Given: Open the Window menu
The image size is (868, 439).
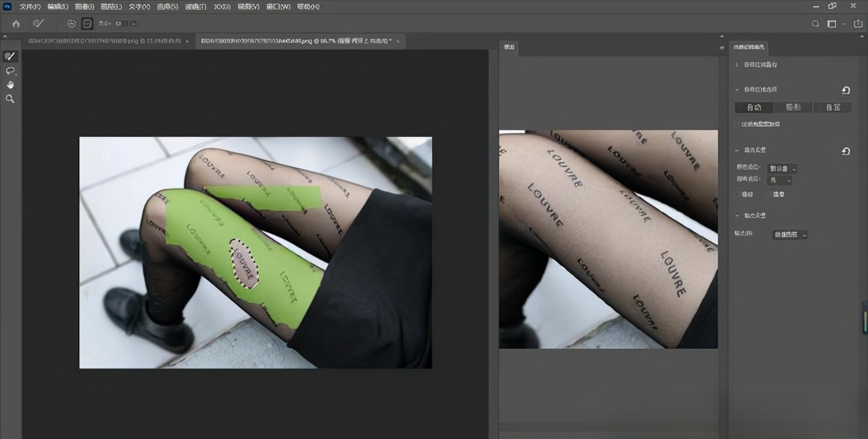Looking at the screenshot, I should [278, 7].
